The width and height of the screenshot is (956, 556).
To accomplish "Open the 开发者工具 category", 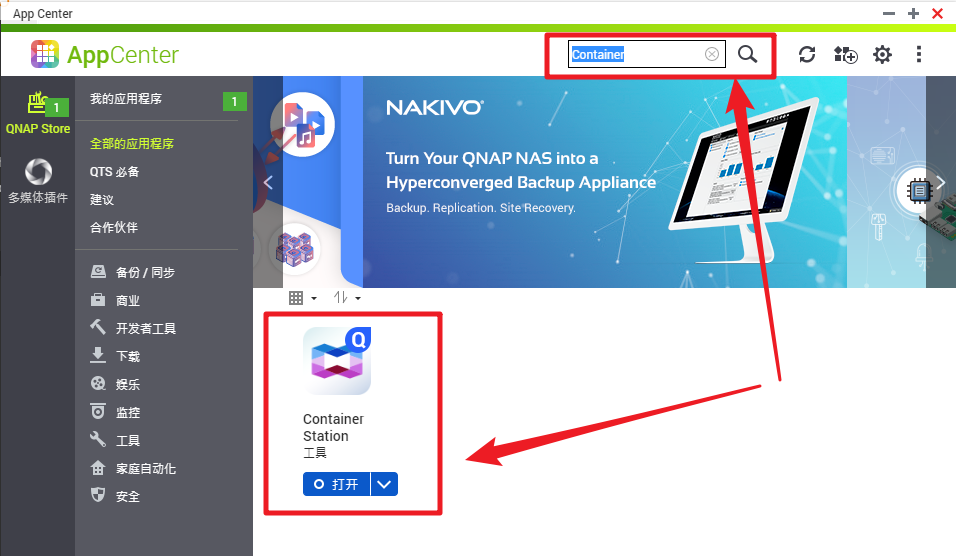I will coord(146,329).
